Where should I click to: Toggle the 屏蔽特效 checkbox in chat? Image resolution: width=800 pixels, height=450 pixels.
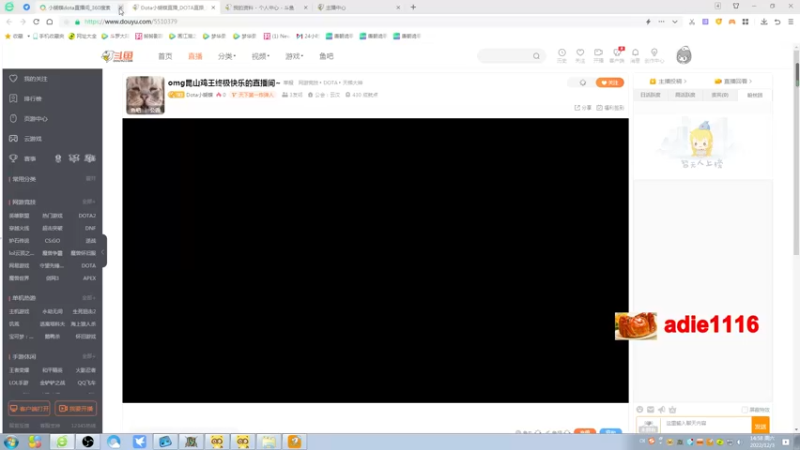[x=744, y=410]
